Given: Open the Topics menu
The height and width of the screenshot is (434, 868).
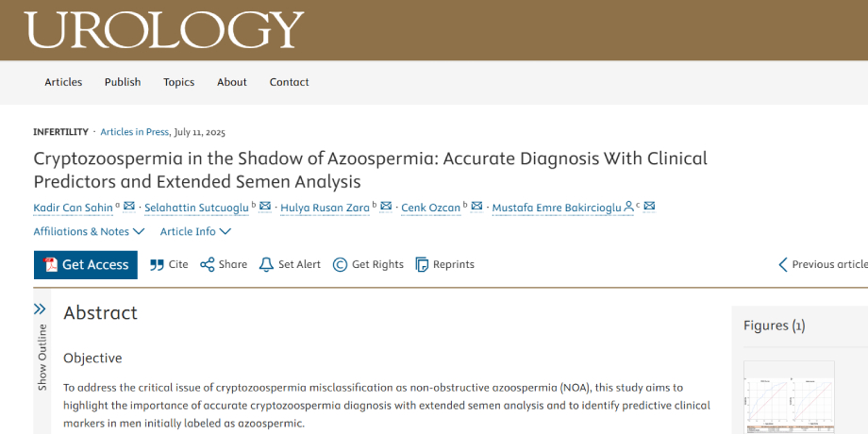Looking at the screenshot, I should (x=178, y=82).
